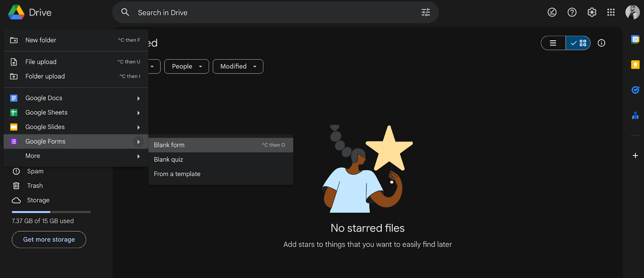Screen dimensions: 644x278
Task: Open the partially hidden filter dropdown
Action: click(155, 66)
